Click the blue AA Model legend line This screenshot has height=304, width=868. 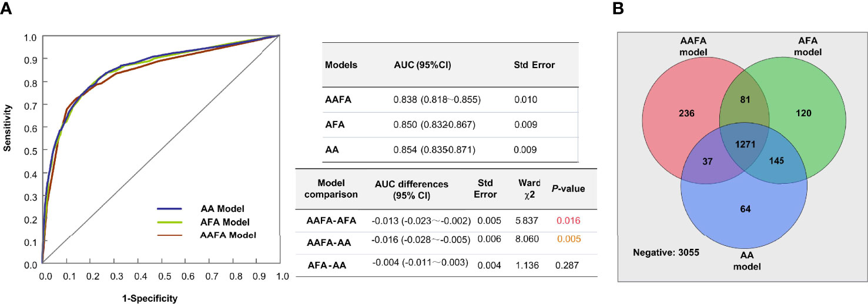coord(172,208)
